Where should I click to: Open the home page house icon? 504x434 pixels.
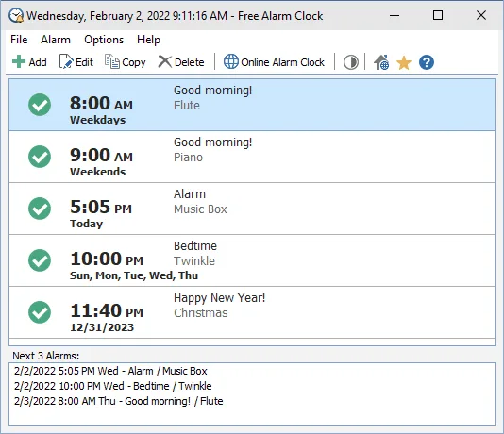coord(381,62)
